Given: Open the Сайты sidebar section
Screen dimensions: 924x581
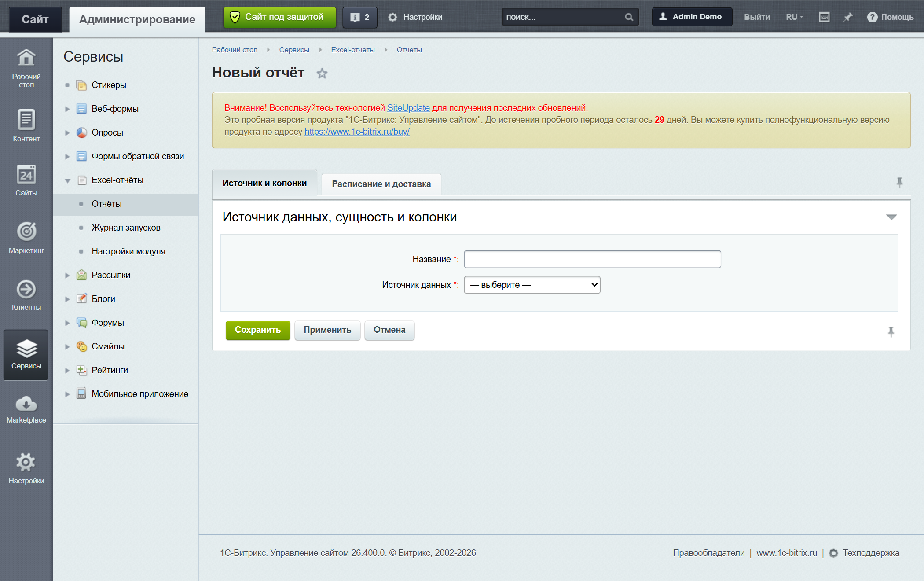Looking at the screenshot, I should click(x=26, y=180).
